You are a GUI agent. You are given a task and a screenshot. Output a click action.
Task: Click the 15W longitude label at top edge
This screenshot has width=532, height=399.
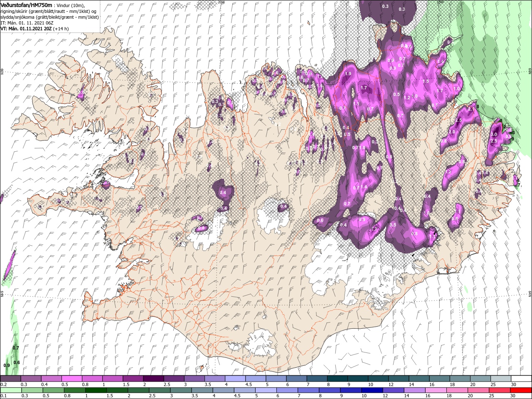441,2
